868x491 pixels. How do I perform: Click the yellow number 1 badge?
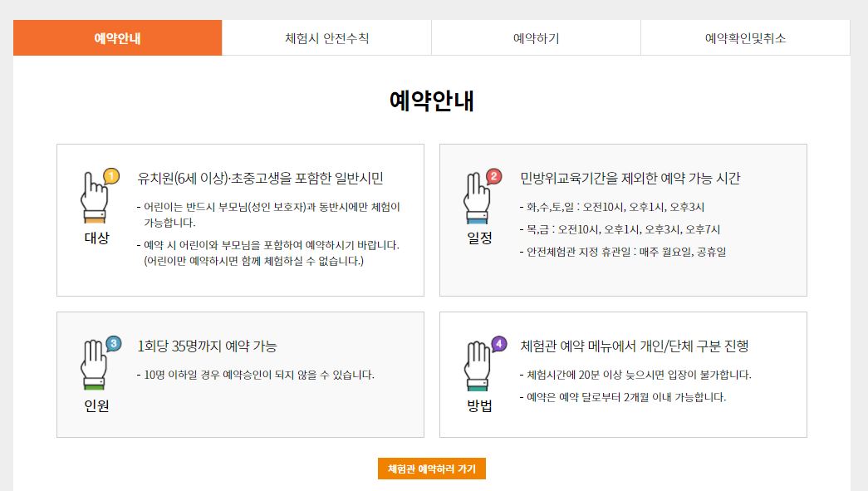click(x=111, y=177)
